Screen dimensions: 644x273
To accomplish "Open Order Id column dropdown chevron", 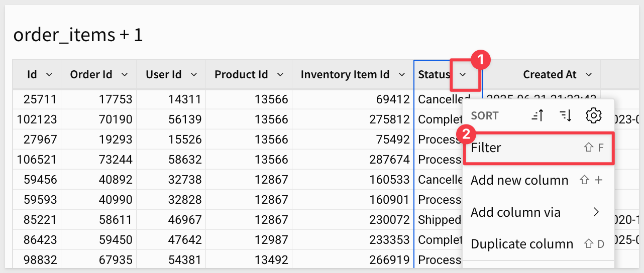I will click(125, 75).
